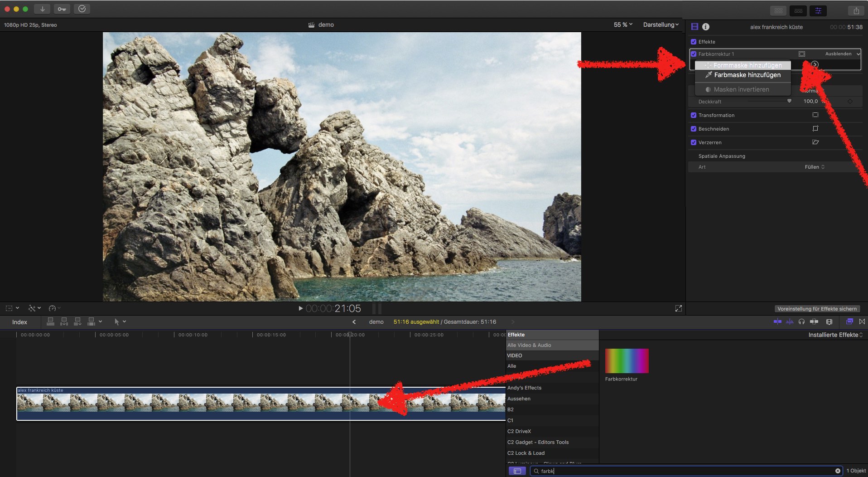Open the Art Füllen popup
Viewport: 868px width, 477px height.
point(814,167)
